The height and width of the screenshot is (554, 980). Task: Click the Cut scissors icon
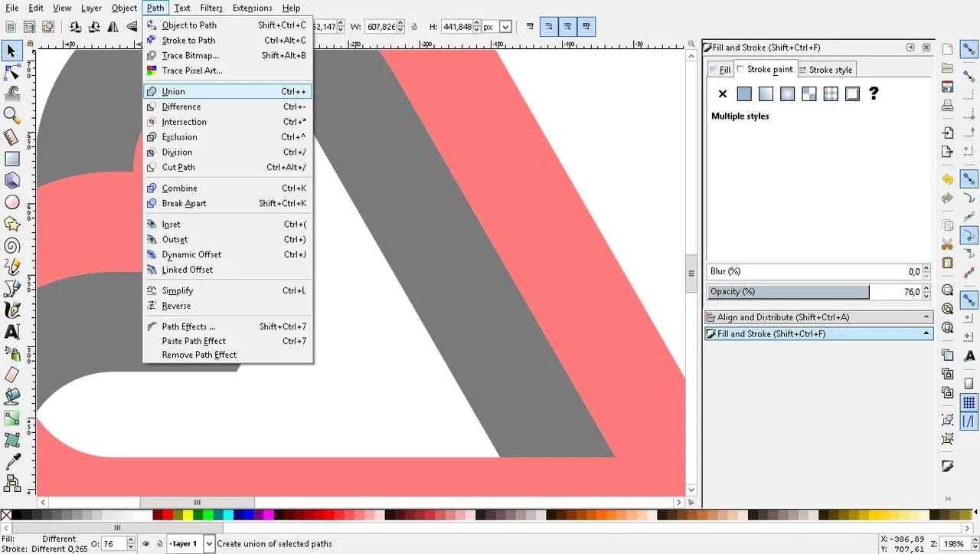[947, 244]
